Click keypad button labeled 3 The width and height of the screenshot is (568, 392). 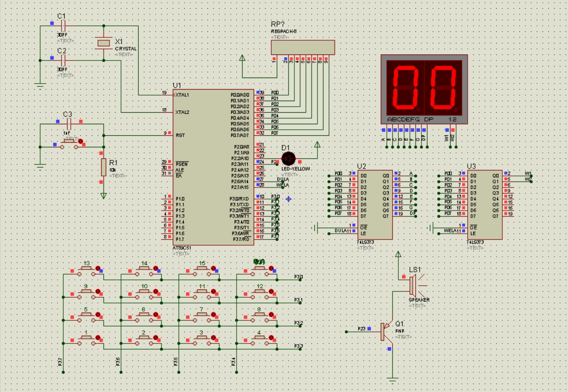coord(202,340)
